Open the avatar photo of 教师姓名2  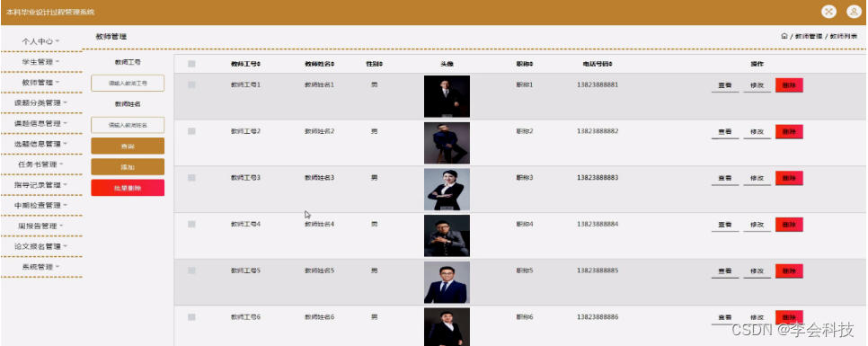tap(447, 143)
